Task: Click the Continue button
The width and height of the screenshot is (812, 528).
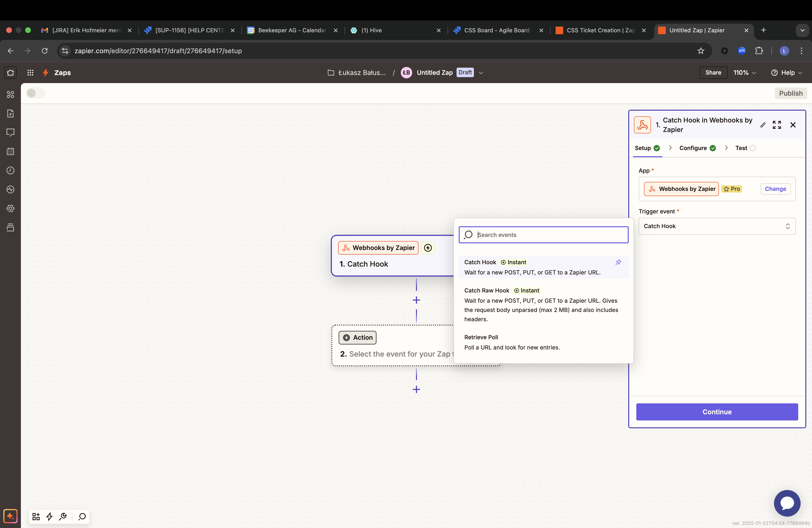Action: tap(717, 412)
